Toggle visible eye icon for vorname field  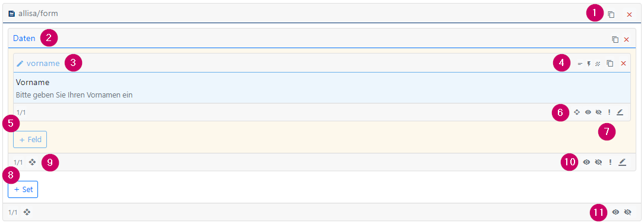click(588, 112)
